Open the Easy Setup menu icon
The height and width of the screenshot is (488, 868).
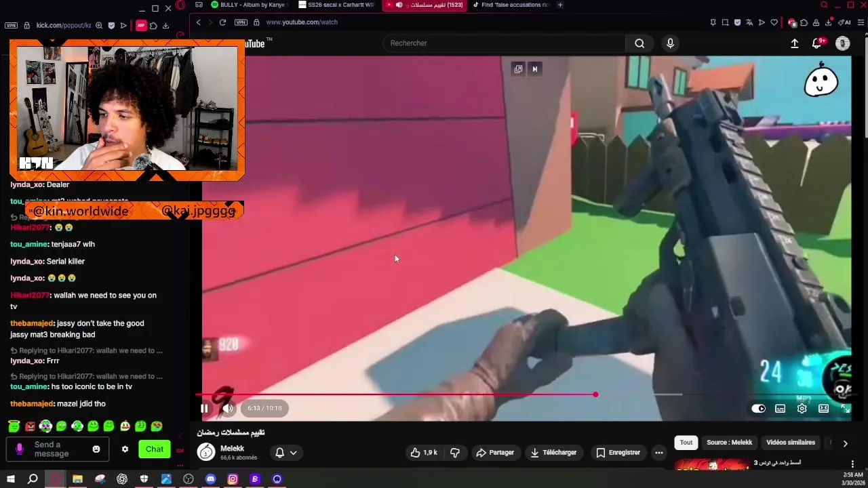[x=861, y=22]
